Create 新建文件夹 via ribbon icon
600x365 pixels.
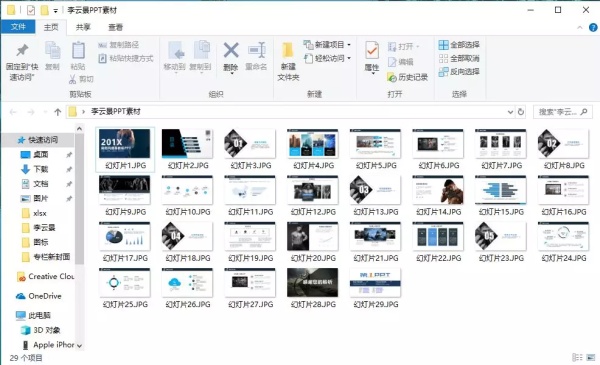click(x=288, y=51)
